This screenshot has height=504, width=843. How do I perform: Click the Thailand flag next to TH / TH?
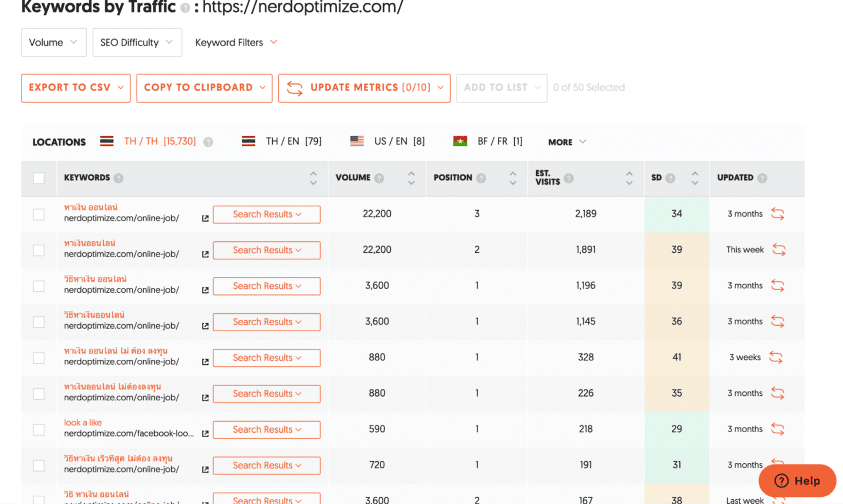(x=106, y=141)
